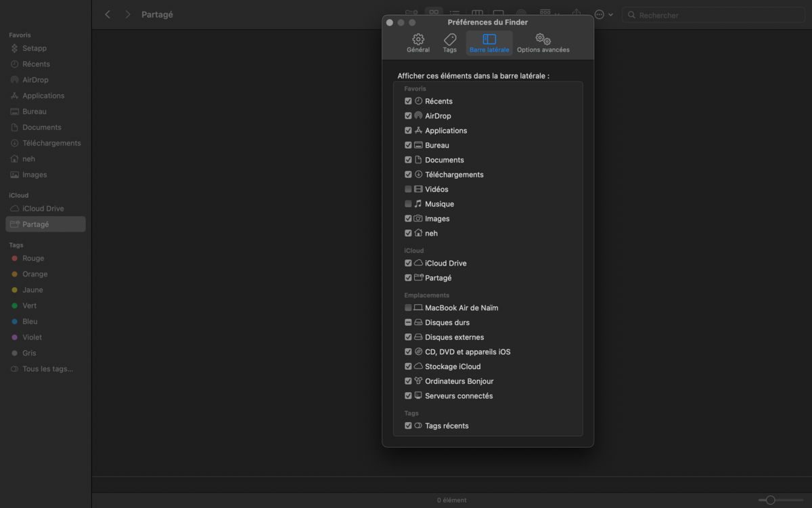Switch to the Tags preferences tab

(x=450, y=43)
